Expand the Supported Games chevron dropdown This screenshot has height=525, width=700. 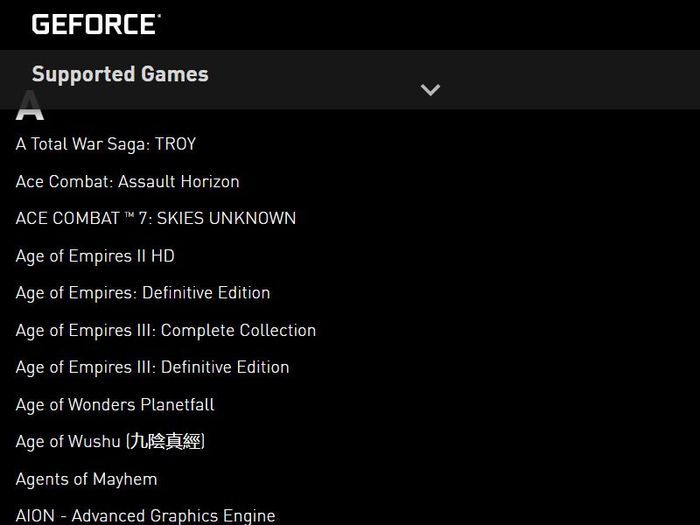point(430,90)
